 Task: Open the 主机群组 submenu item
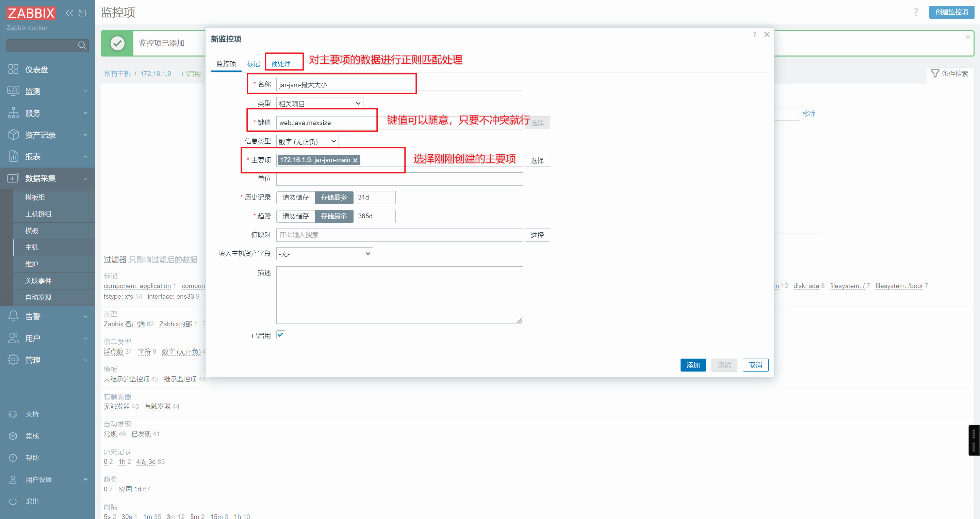tap(38, 214)
